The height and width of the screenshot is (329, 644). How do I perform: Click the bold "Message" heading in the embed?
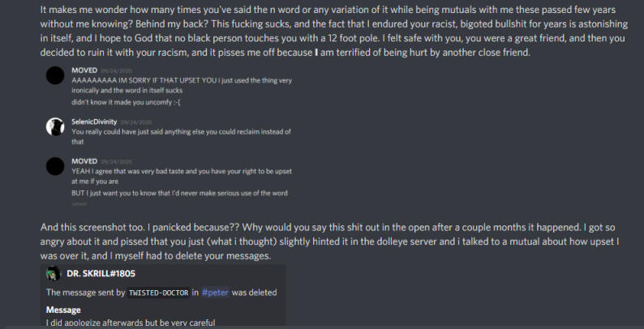pos(63,310)
